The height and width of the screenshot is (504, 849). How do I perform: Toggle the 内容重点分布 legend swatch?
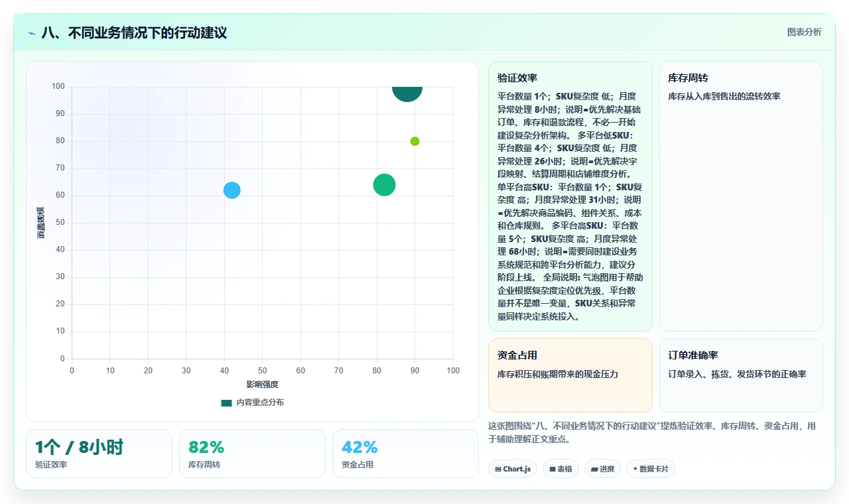coord(227,403)
